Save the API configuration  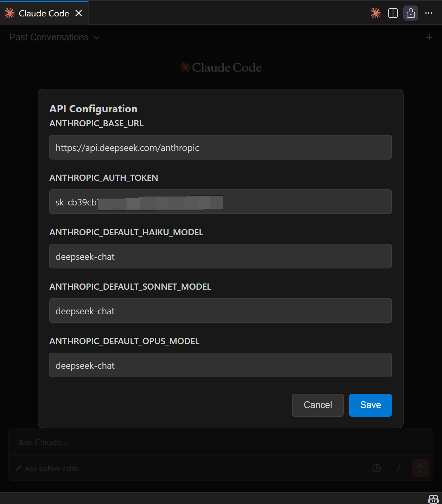coord(370,405)
